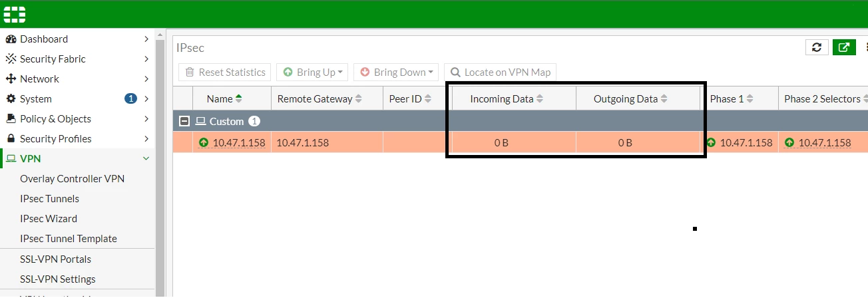This screenshot has height=298, width=868.
Task: Click the Security Fabric icon
Action: (11, 59)
